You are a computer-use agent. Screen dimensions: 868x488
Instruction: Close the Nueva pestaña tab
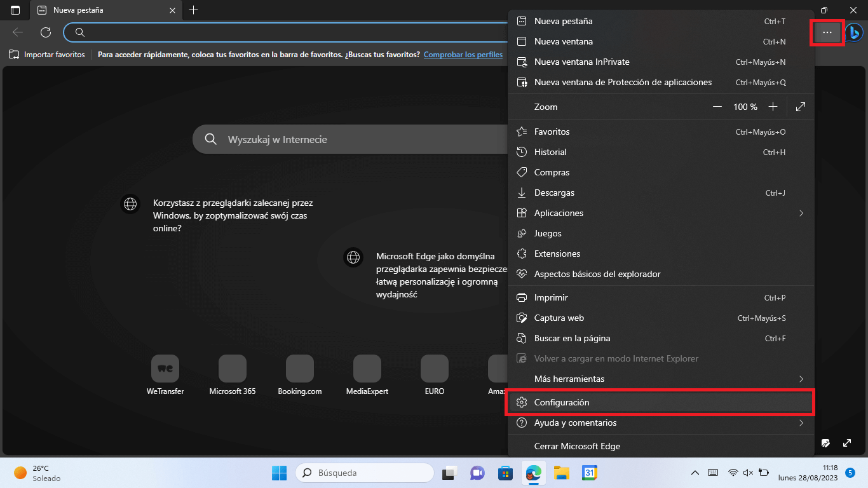coord(173,10)
